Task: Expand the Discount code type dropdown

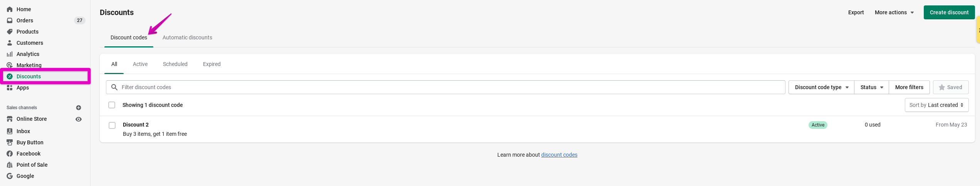Action: (821, 87)
